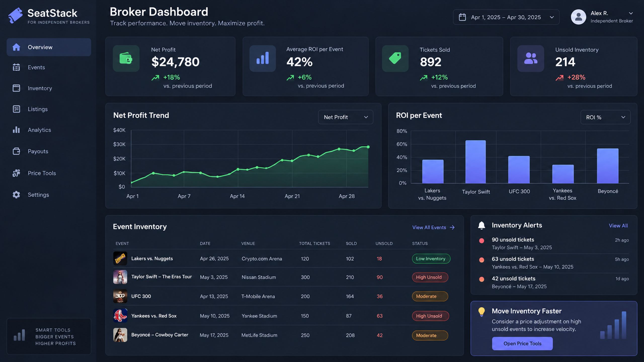Click the SeatStack ticket logo icon
644x362 pixels.
[15, 16]
